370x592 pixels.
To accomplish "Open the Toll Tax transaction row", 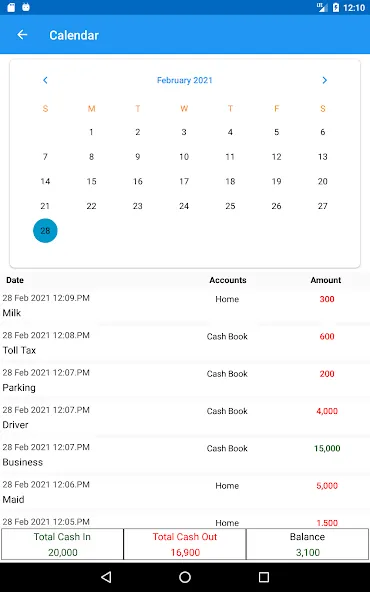I will 185,343.
